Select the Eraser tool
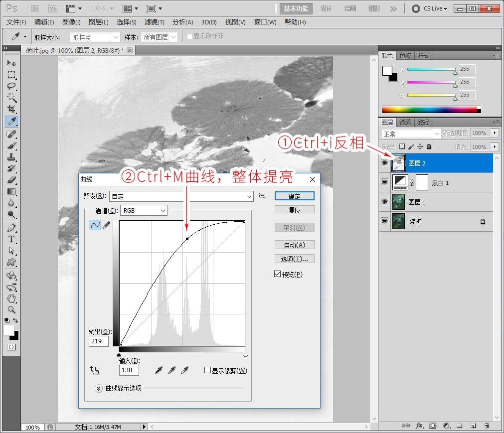Image resolution: width=504 pixels, height=433 pixels. 11,180
